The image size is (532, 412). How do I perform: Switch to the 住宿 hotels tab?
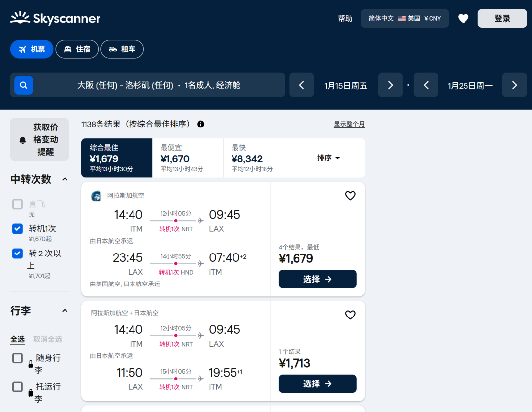tap(77, 49)
